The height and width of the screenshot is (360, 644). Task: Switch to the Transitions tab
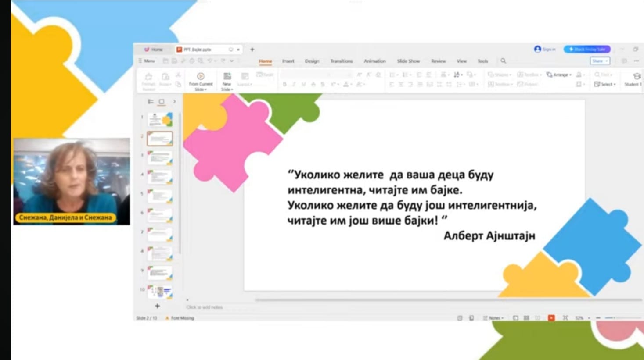341,61
